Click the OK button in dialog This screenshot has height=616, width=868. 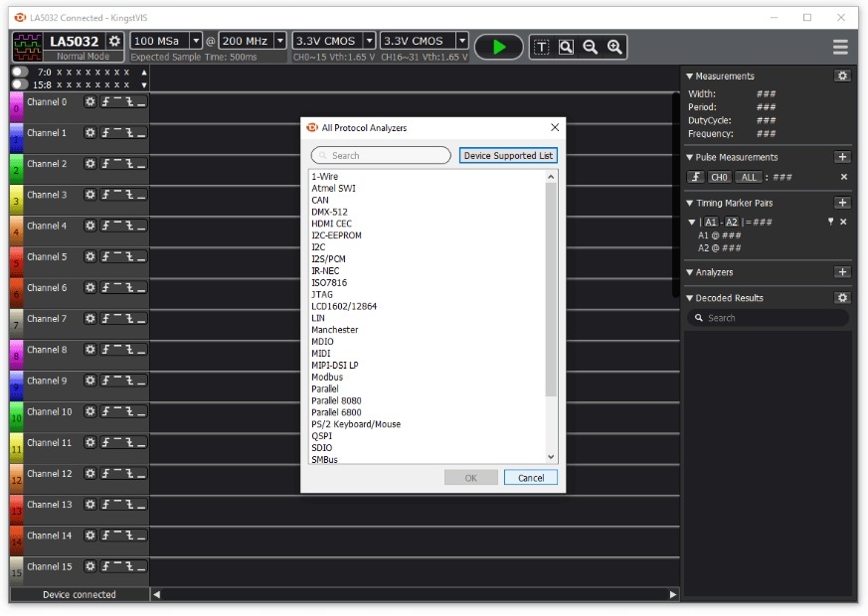click(x=470, y=478)
